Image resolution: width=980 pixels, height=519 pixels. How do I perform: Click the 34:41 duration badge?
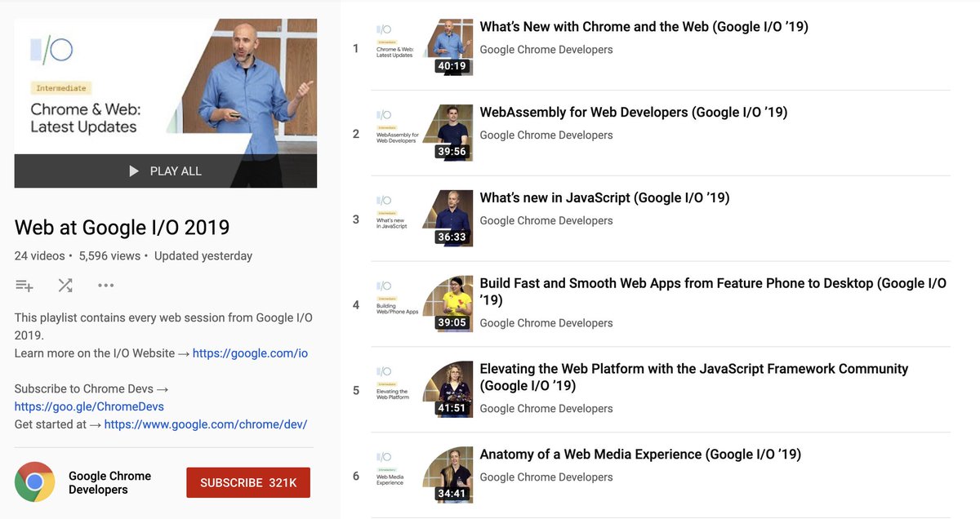(x=452, y=495)
